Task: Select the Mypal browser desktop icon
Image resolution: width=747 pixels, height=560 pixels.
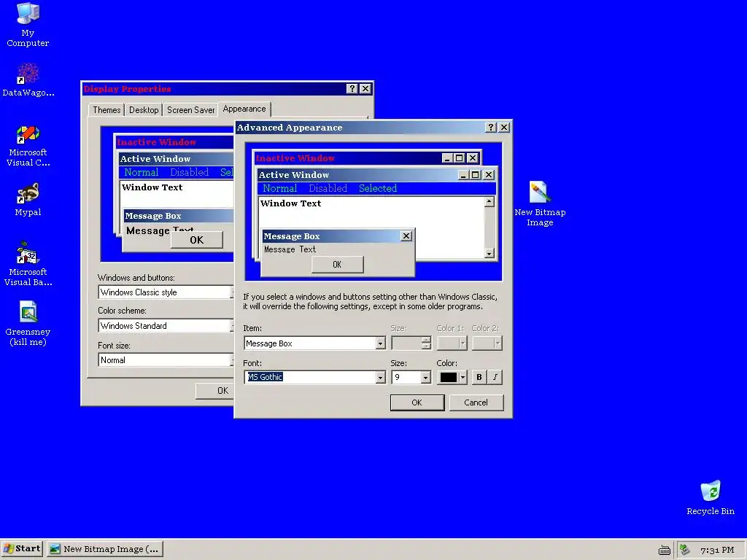Action: coord(28,200)
